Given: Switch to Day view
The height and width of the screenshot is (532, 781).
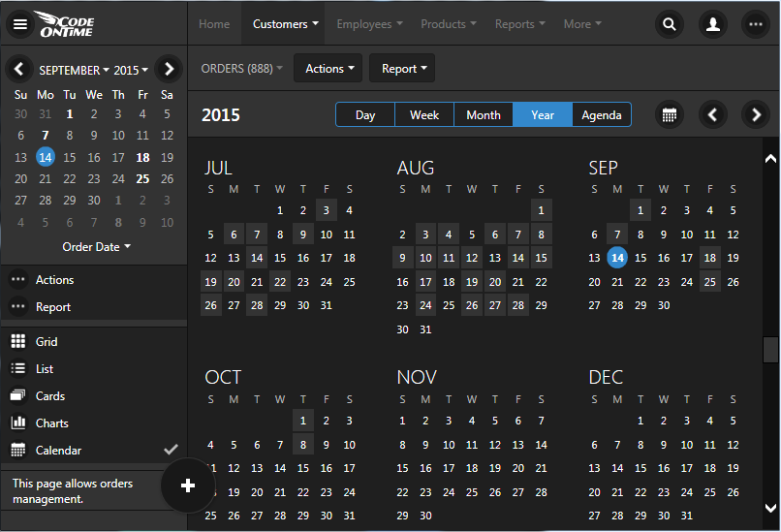Looking at the screenshot, I should click(x=365, y=114).
